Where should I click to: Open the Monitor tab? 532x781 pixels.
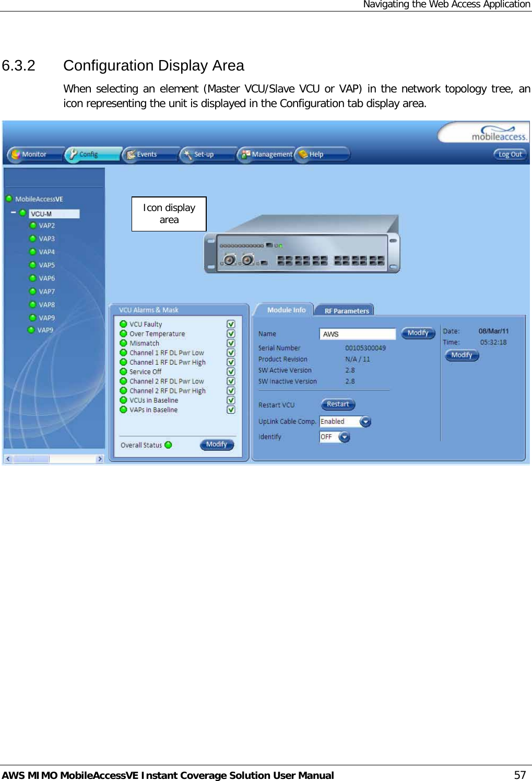coord(34,155)
